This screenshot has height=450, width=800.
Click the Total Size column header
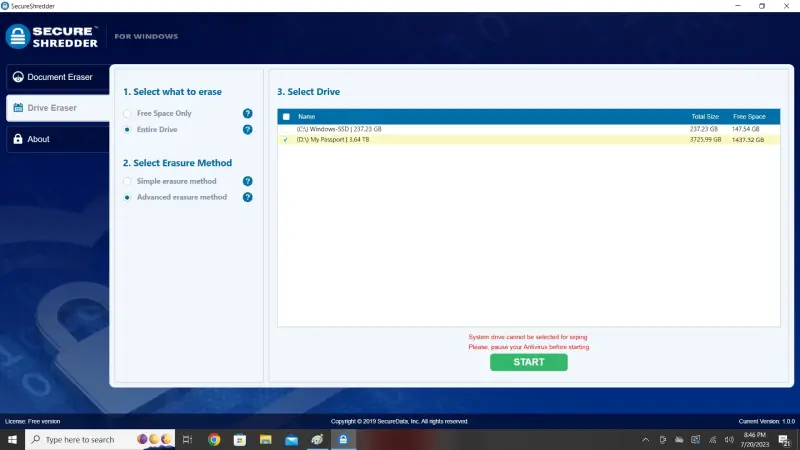pos(705,117)
